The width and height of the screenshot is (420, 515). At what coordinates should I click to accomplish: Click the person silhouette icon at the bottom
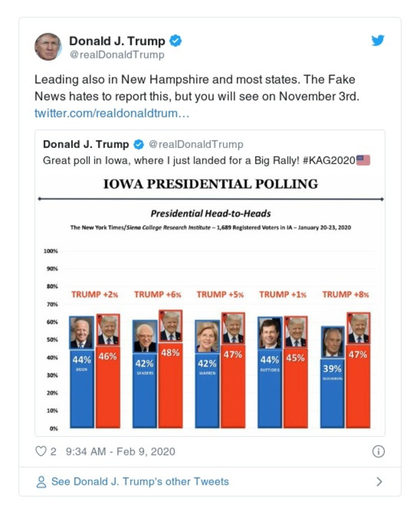pyautogui.click(x=41, y=481)
